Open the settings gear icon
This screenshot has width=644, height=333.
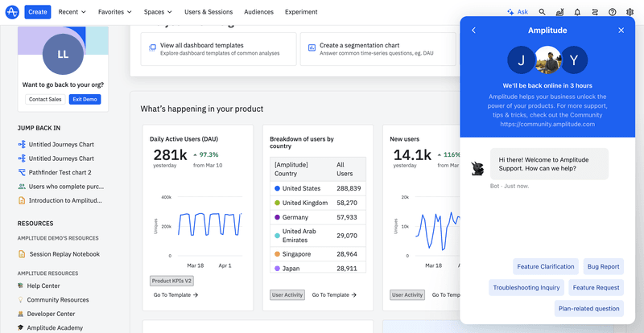click(630, 12)
